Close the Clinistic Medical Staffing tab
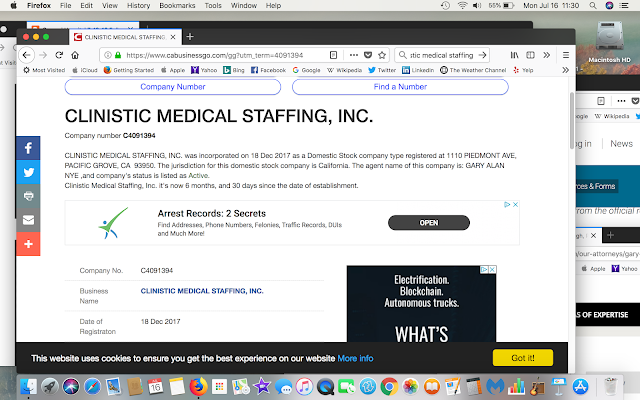Image resolution: width=640 pixels, height=400 pixels. click(173, 37)
